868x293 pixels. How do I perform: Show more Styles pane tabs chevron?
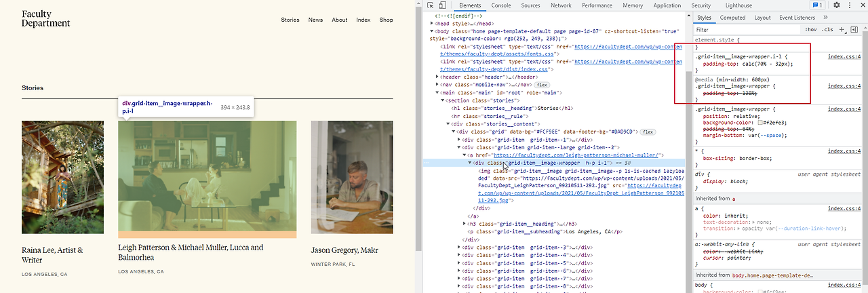point(827,18)
